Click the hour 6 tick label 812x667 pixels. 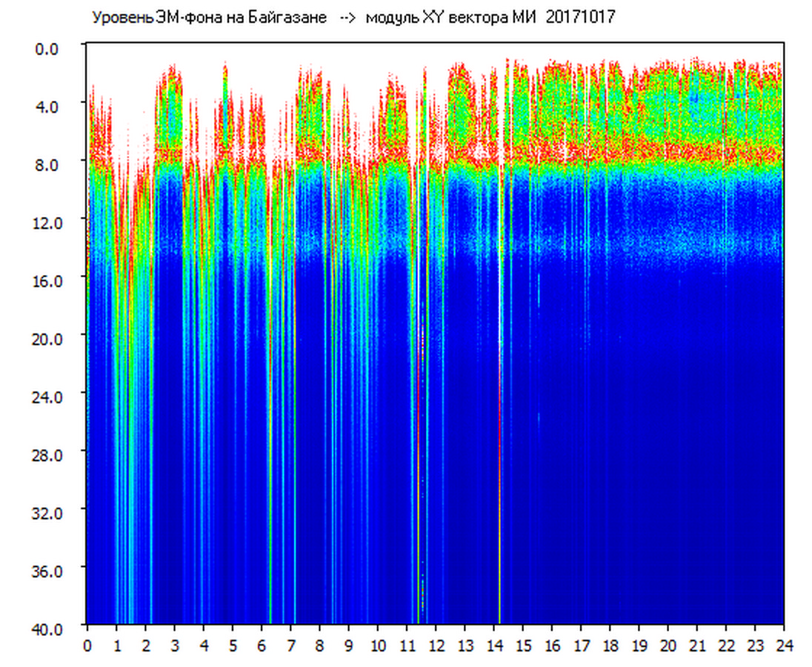[262, 645]
